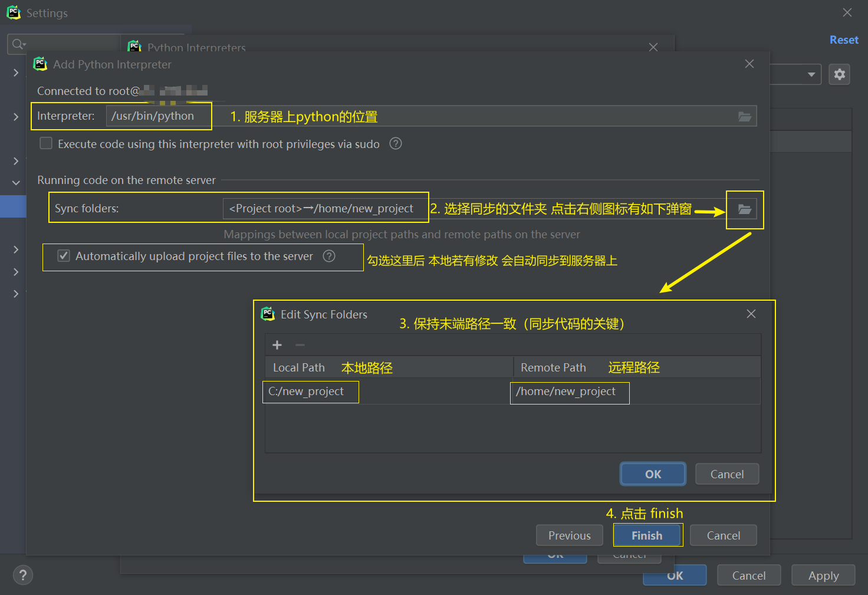Click the Sync folders browse folder icon
Image resolution: width=868 pixels, height=595 pixels.
pos(744,209)
